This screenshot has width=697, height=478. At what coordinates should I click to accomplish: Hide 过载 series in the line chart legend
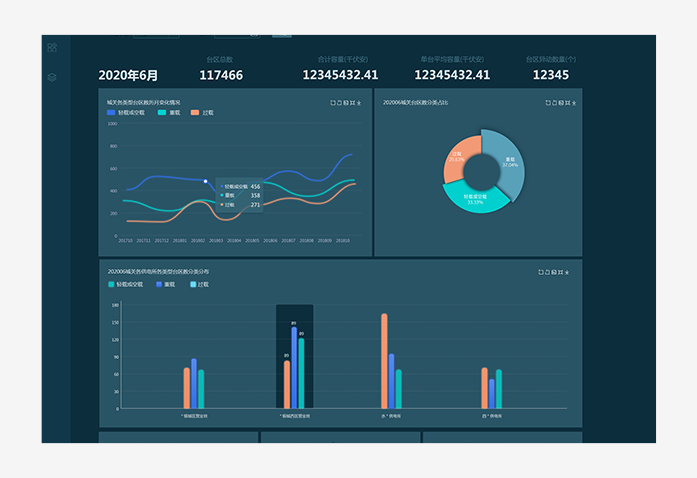[203, 113]
